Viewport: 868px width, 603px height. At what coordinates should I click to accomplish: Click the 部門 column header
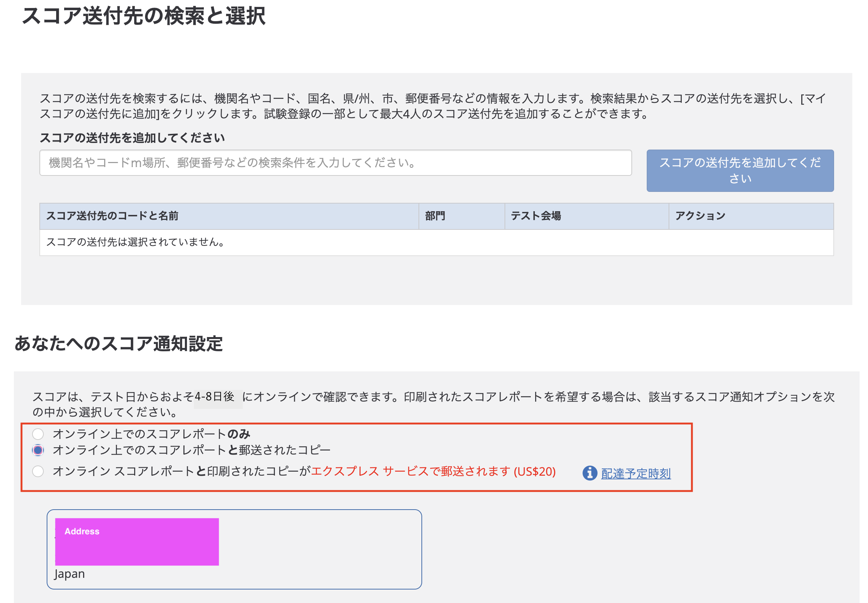click(x=462, y=216)
